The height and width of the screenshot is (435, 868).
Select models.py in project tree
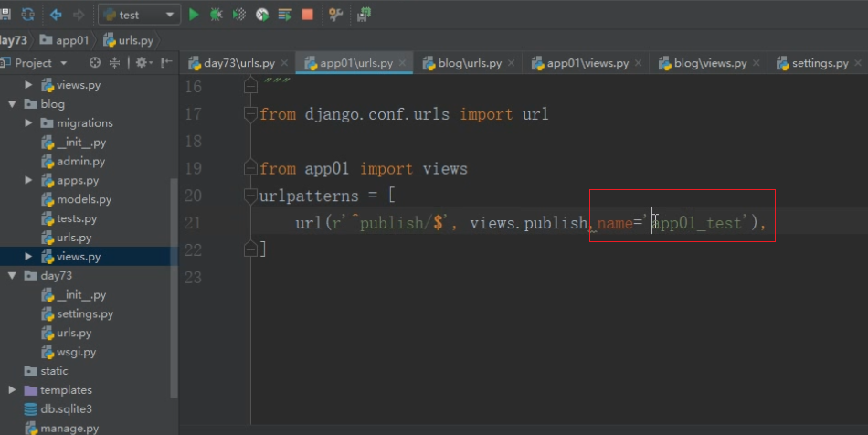[77, 199]
